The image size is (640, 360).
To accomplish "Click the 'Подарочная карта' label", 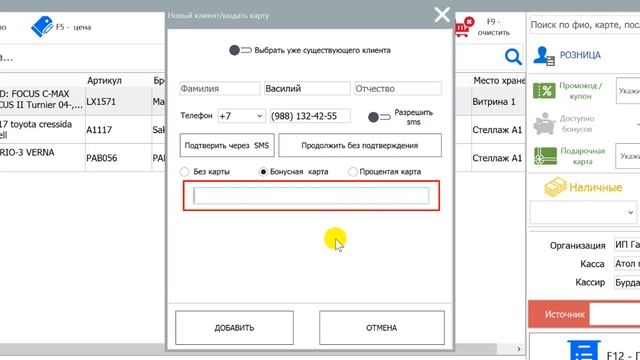I will click(x=582, y=156).
